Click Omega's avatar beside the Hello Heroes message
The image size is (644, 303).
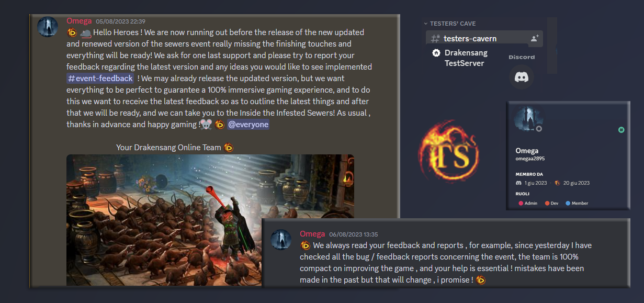48,27
